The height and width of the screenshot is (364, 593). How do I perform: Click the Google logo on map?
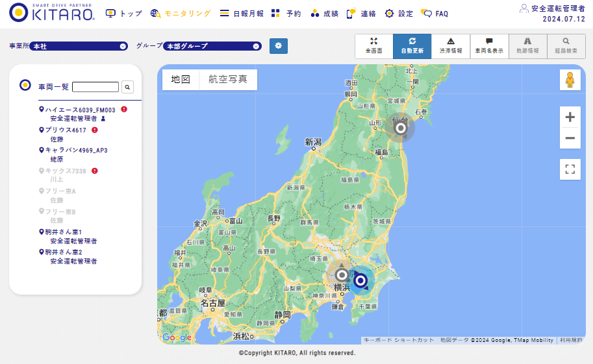177,337
